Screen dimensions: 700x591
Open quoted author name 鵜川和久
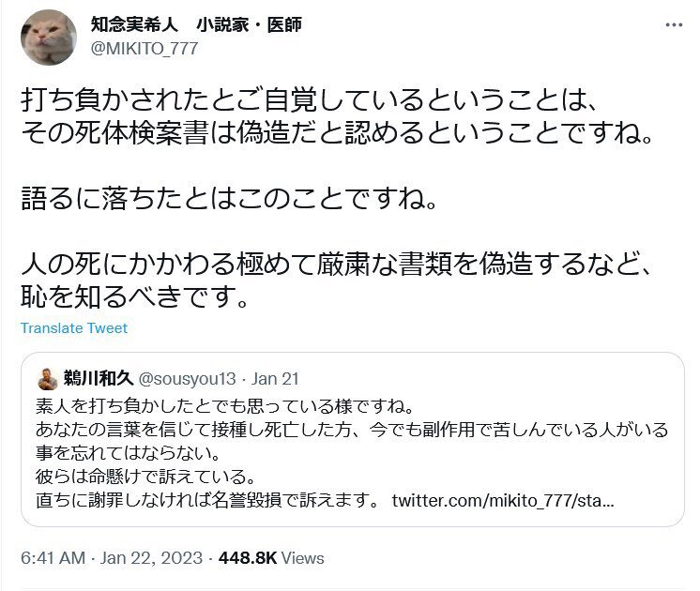click(99, 379)
